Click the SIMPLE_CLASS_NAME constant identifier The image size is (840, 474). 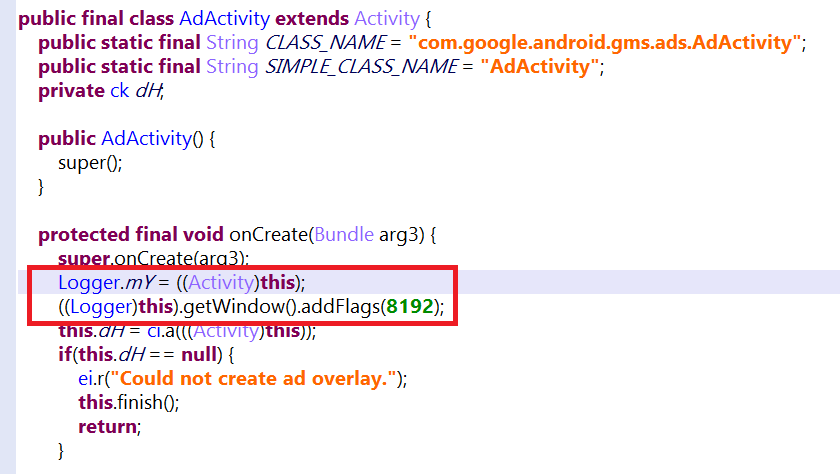click(362, 67)
